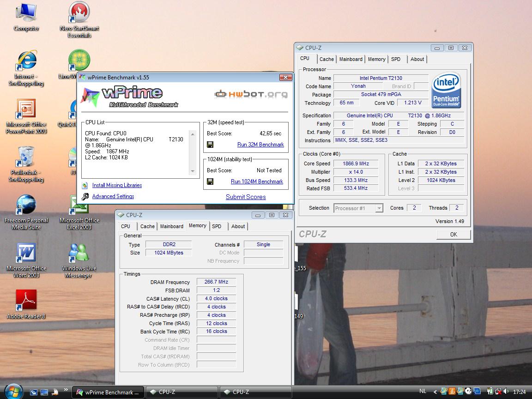The height and width of the screenshot is (399, 532).
Task: Click the Name field Intel Pentium T2130
Action: [381, 78]
